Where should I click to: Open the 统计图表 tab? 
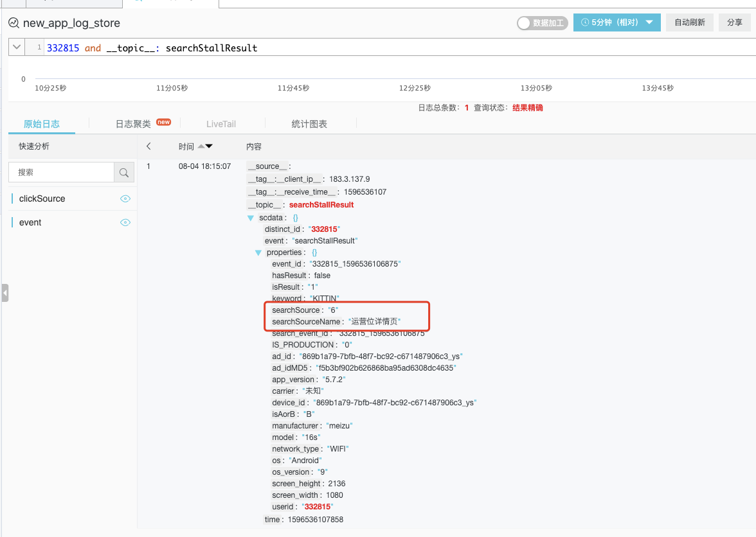click(309, 124)
